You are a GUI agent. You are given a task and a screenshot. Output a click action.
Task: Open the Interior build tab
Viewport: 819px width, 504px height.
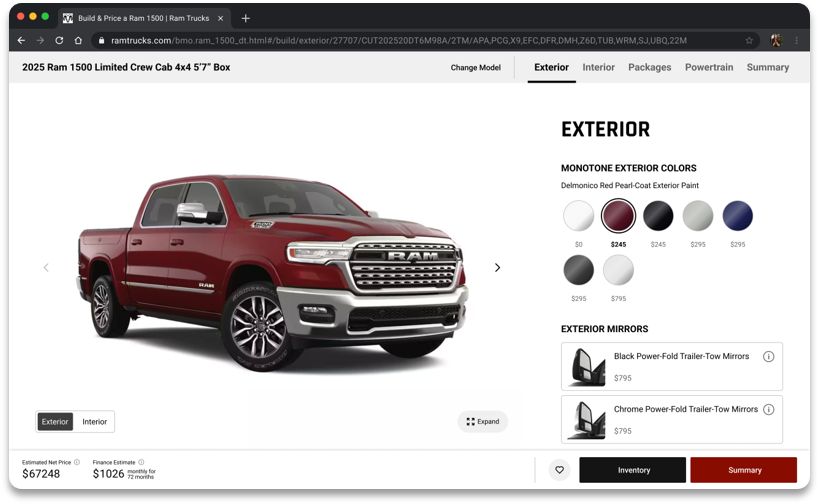[599, 67]
